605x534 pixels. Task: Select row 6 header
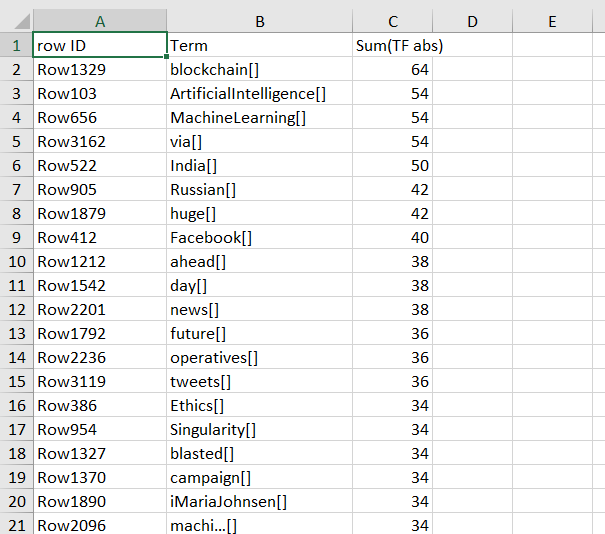click(16, 166)
